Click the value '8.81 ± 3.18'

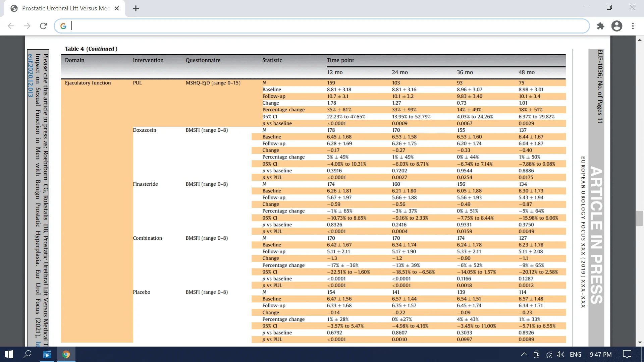339,89
